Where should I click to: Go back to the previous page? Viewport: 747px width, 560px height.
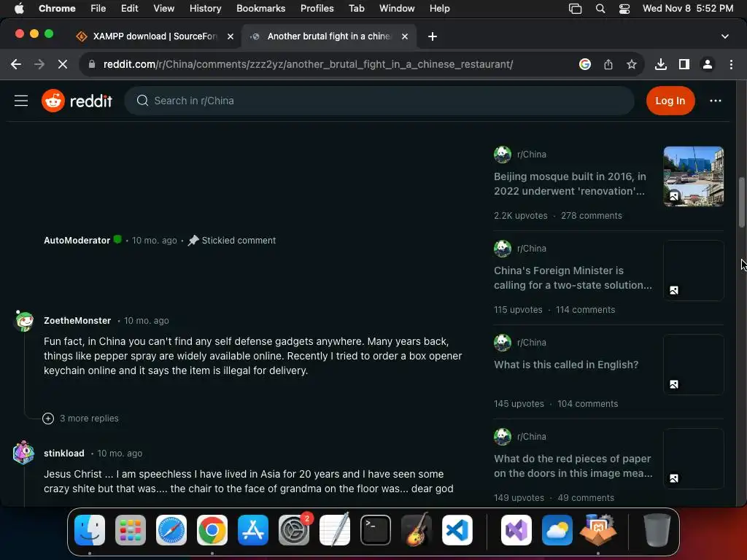click(16, 64)
